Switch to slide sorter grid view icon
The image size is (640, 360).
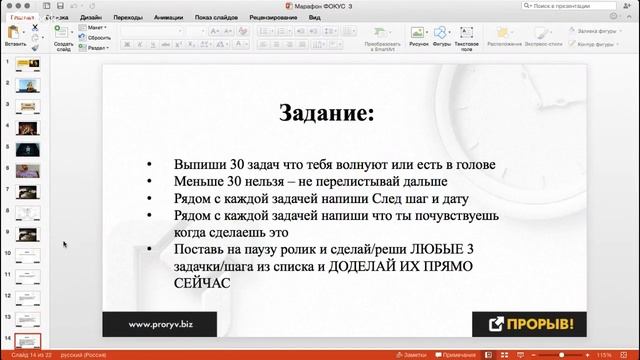(x=504, y=355)
